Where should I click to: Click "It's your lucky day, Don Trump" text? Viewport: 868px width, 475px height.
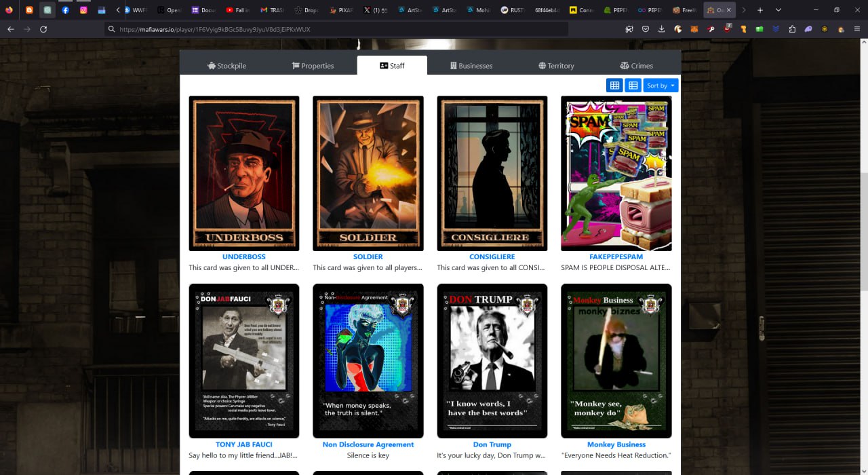point(492,455)
